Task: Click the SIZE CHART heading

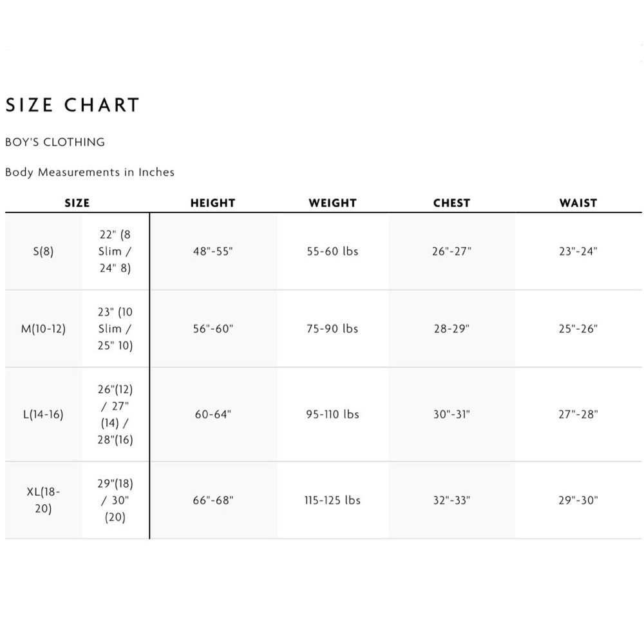Action: (72, 105)
